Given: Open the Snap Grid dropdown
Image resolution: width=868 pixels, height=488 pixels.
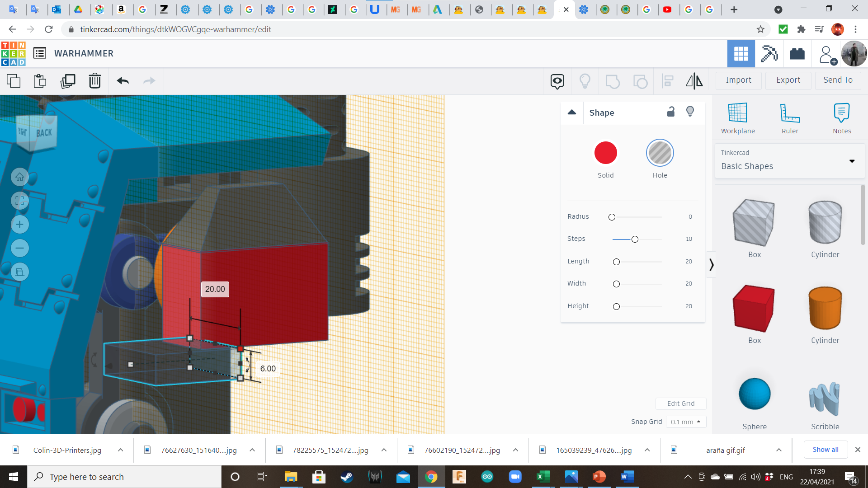Looking at the screenshot, I should 685,422.
